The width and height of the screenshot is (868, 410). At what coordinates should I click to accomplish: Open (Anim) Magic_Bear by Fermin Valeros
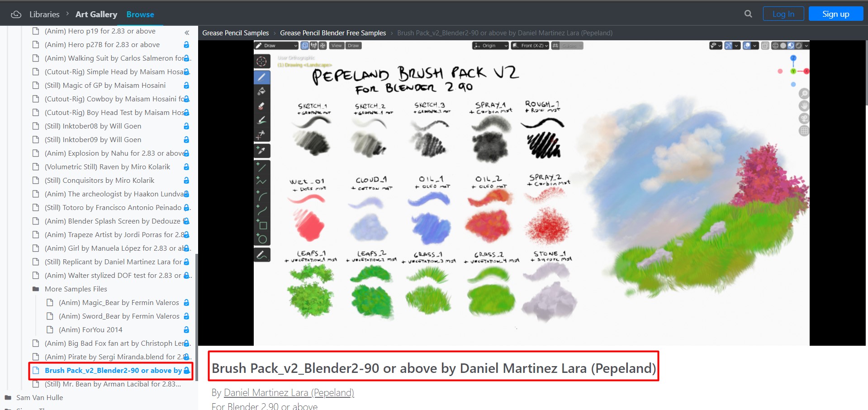(119, 303)
